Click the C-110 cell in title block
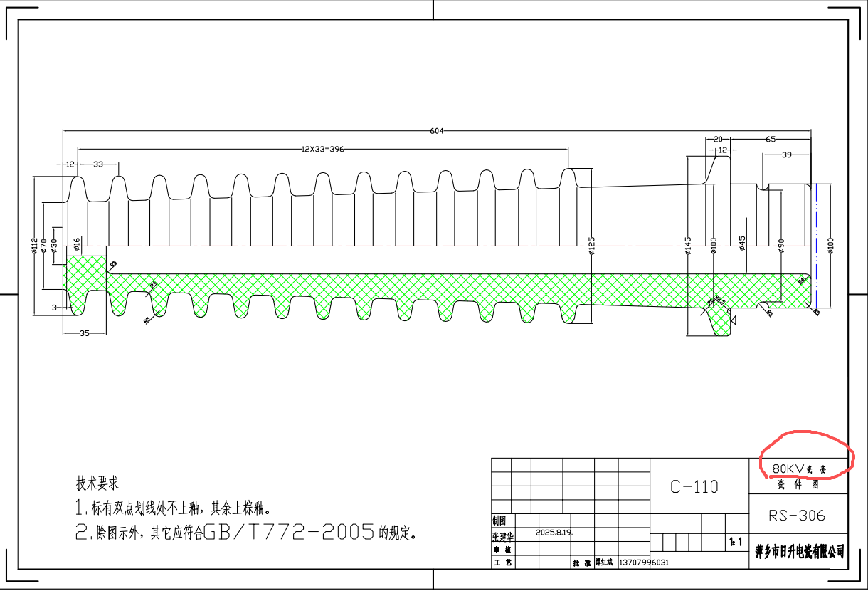The height and width of the screenshot is (596, 868). tap(694, 487)
